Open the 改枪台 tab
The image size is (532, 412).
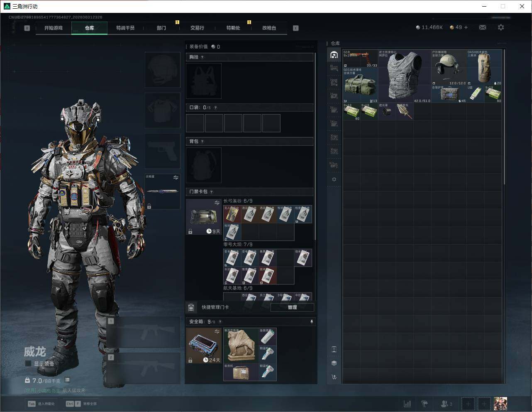tap(269, 28)
